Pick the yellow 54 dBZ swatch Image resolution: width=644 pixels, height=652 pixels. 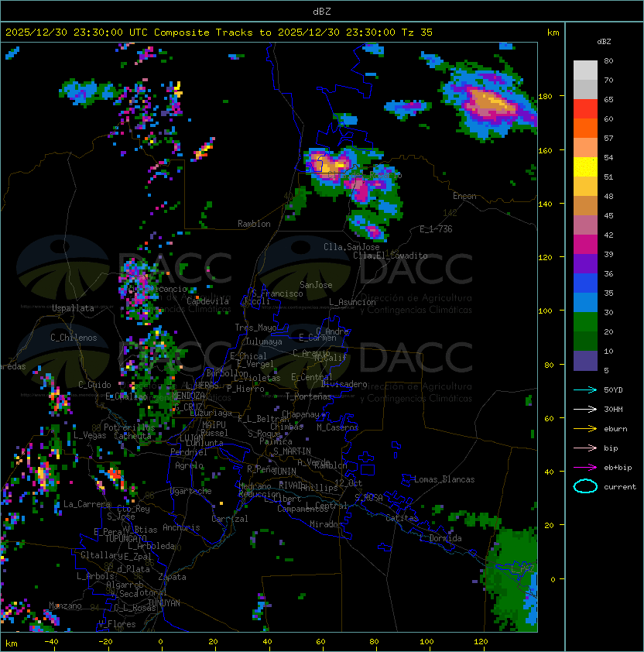(x=585, y=166)
